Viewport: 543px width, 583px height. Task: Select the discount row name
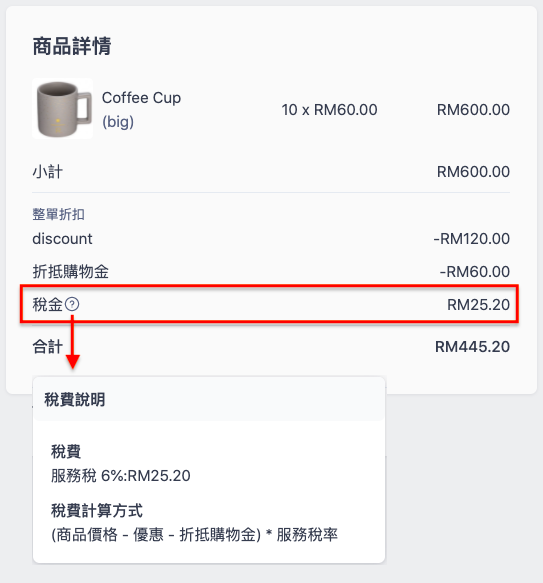[62, 239]
